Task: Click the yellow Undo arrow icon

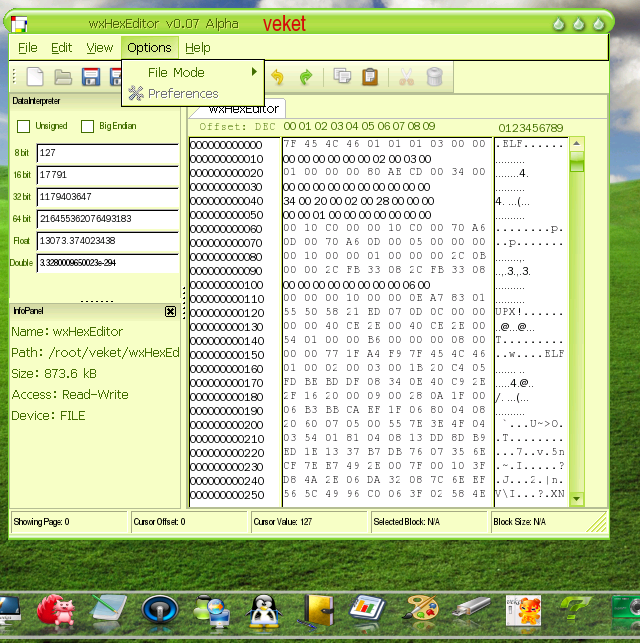Action: point(278,77)
